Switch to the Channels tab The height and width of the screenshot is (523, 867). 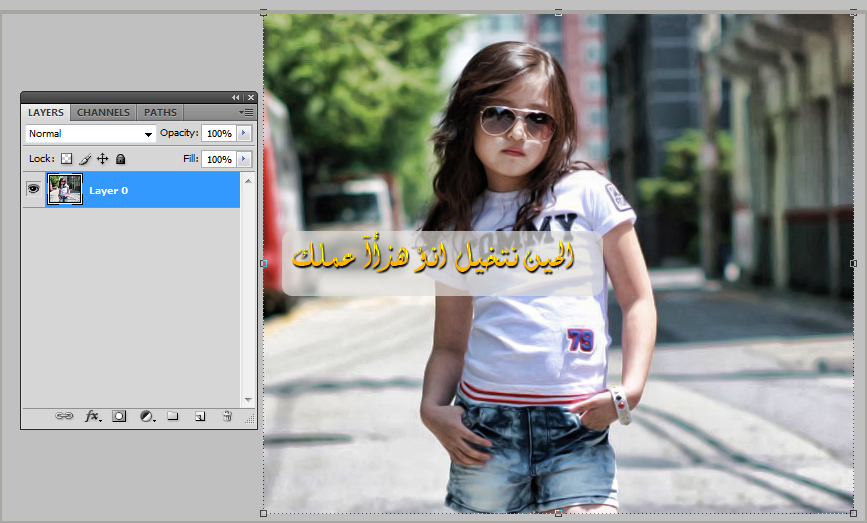[103, 113]
